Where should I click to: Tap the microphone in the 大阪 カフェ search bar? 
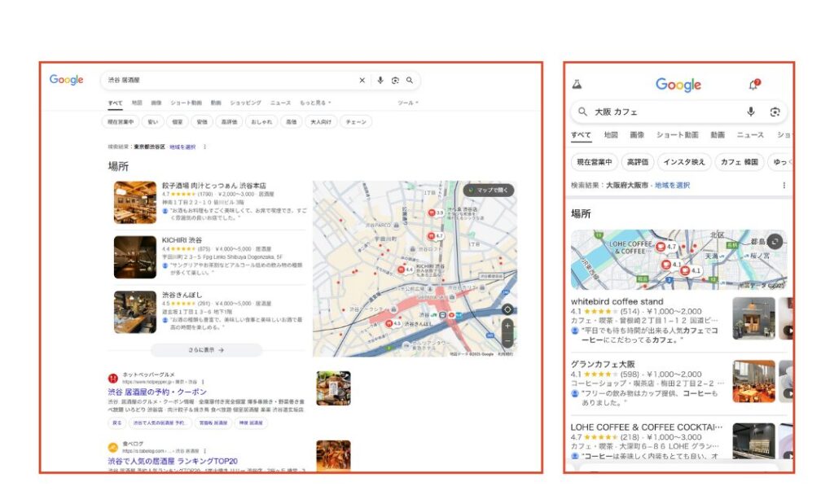point(750,111)
